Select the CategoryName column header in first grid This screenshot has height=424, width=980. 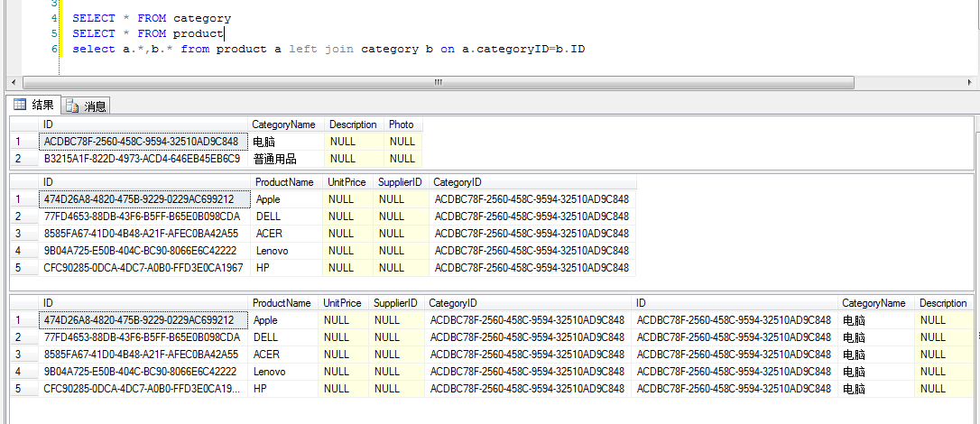[283, 124]
